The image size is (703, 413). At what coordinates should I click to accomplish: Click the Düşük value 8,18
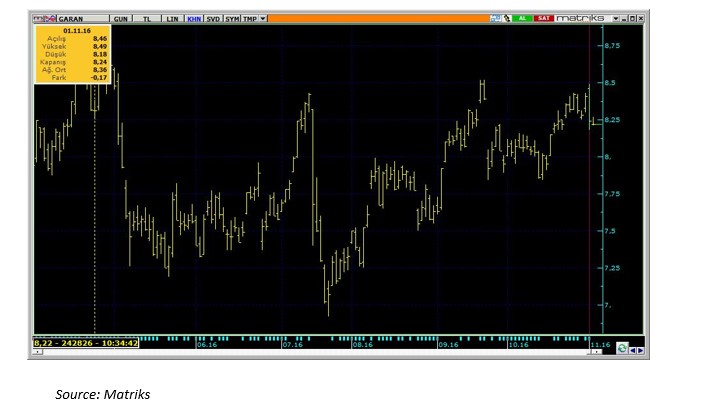pyautogui.click(x=100, y=54)
